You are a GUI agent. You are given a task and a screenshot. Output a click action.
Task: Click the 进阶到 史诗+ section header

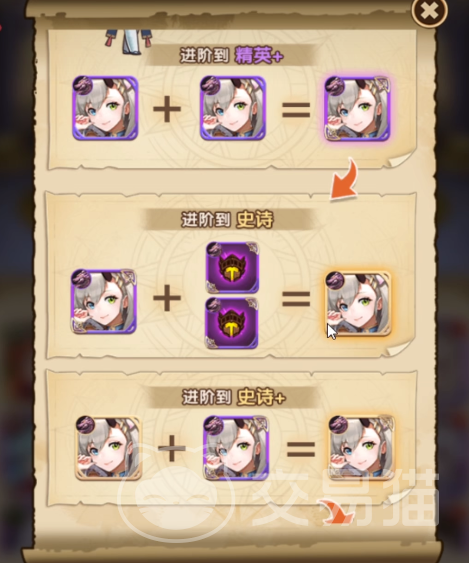234,397
